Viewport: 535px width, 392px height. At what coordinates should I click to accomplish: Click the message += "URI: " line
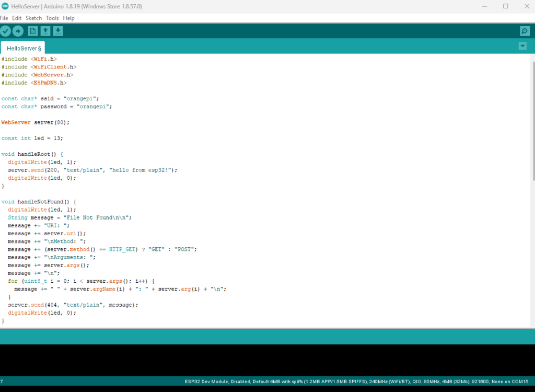coord(39,226)
